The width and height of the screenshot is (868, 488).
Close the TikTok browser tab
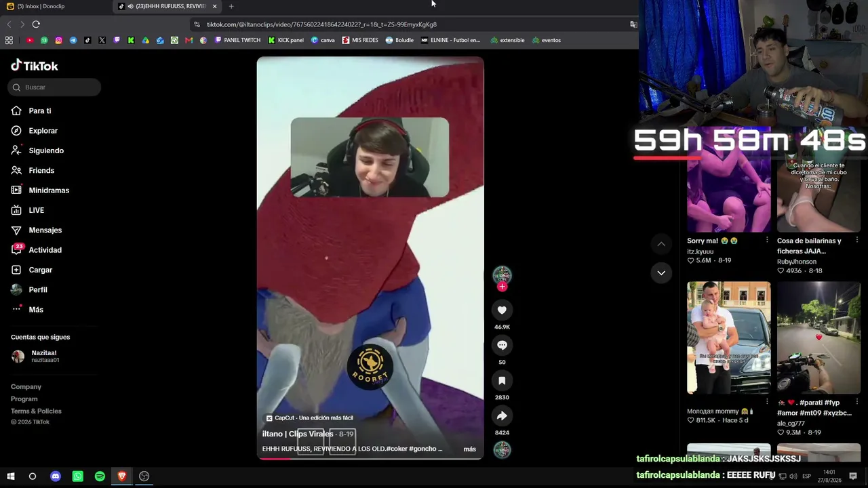(x=214, y=6)
